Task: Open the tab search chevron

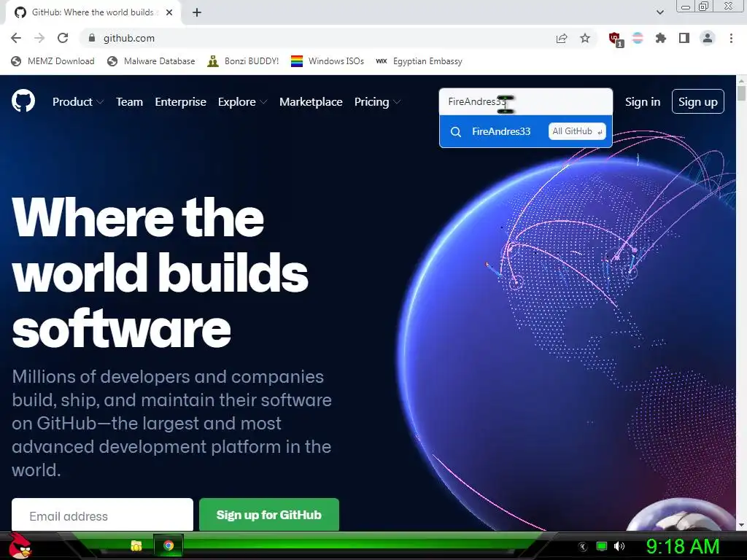Action: pos(659,12)
